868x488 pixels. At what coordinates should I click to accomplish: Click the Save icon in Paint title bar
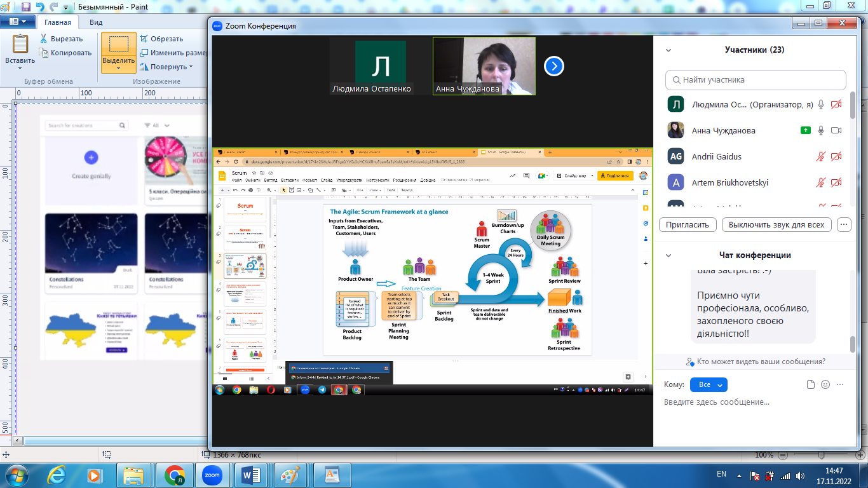point(25,8)
